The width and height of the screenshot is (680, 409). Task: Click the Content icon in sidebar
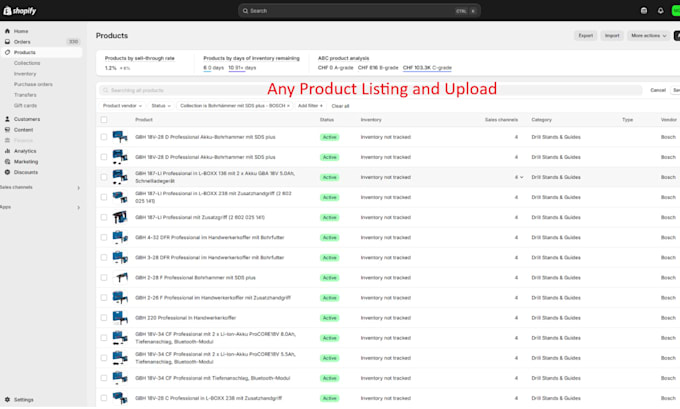tap(7, 130)
